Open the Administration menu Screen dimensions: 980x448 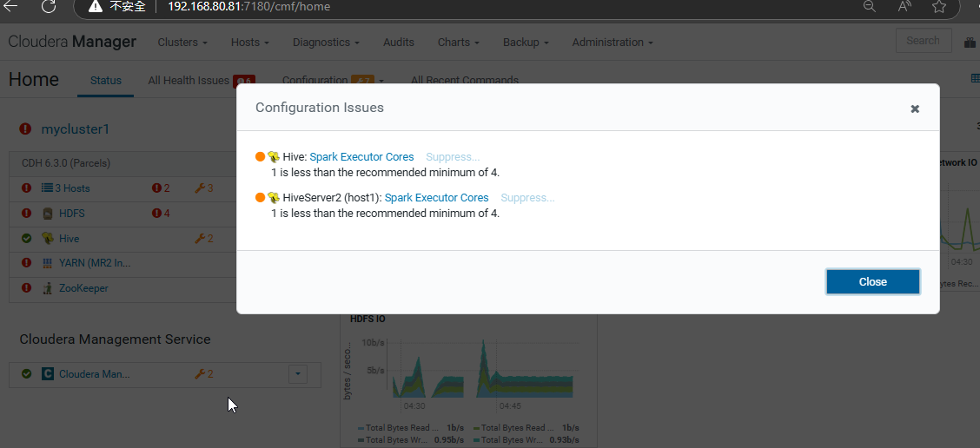click(612, 42)
